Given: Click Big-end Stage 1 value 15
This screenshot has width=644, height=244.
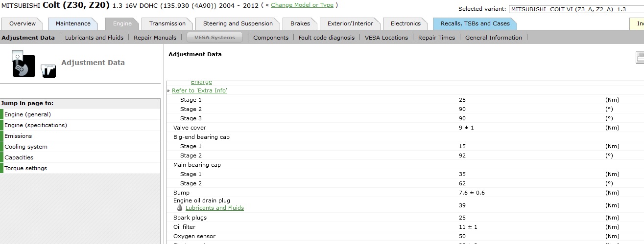Looking at the screenshot, I should click(x=462, y=146).
